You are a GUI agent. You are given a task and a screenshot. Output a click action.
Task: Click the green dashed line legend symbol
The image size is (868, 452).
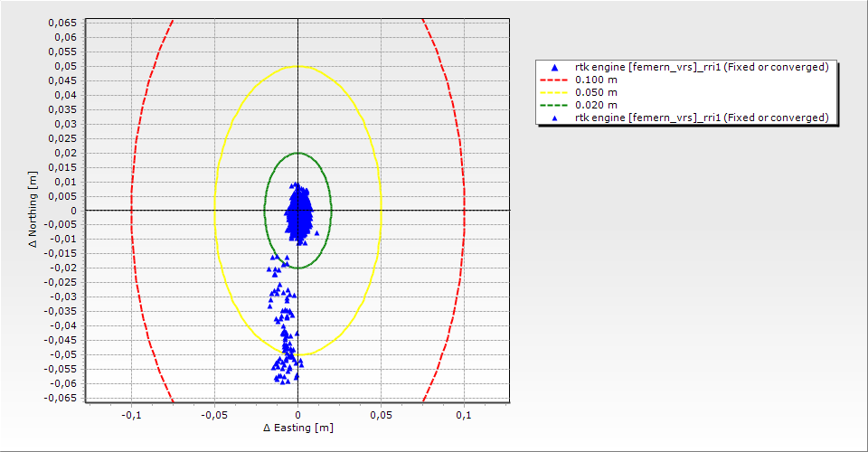pyautogui.click(x=554, y=105)
